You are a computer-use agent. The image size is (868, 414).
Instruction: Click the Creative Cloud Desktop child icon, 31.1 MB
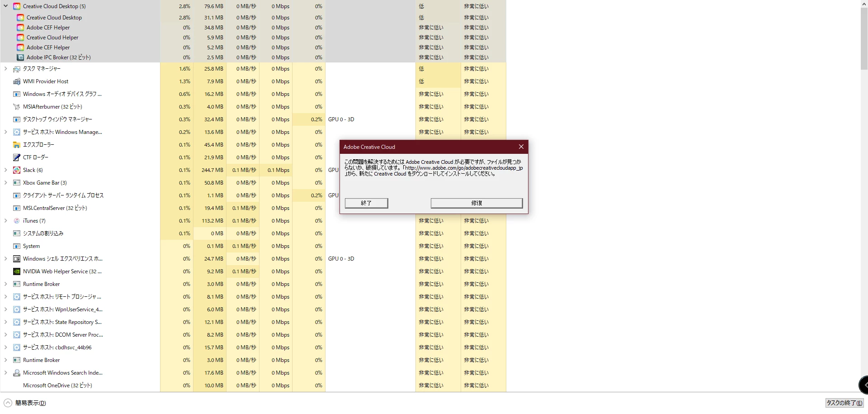[20, 18]
